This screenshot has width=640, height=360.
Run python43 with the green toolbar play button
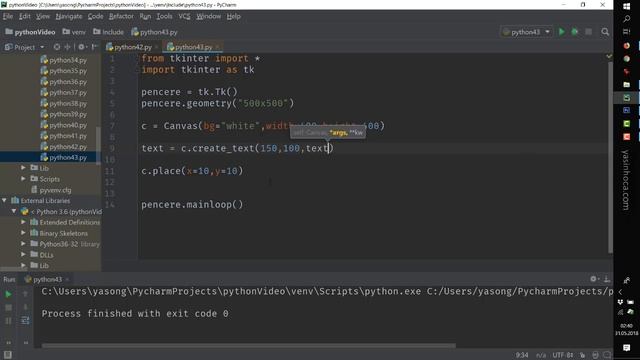(x=562, y=32)
